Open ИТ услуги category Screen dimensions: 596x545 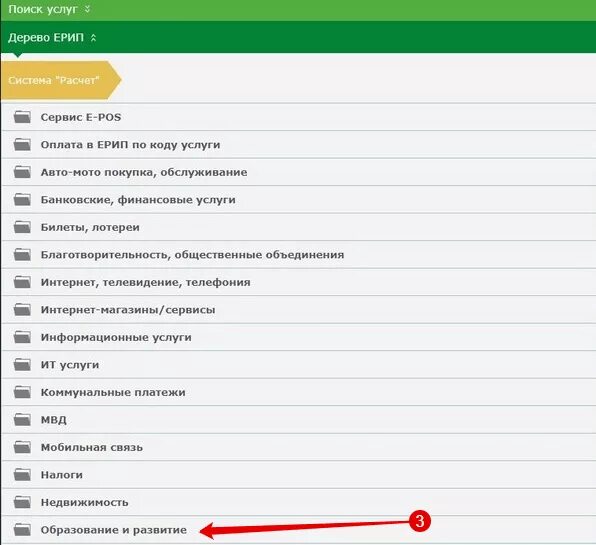coord(70,365)
